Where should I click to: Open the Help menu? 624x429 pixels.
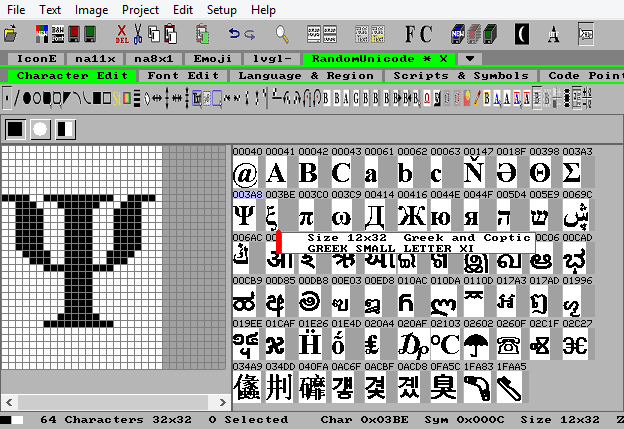pyautogui.click(x=263, y=10)
